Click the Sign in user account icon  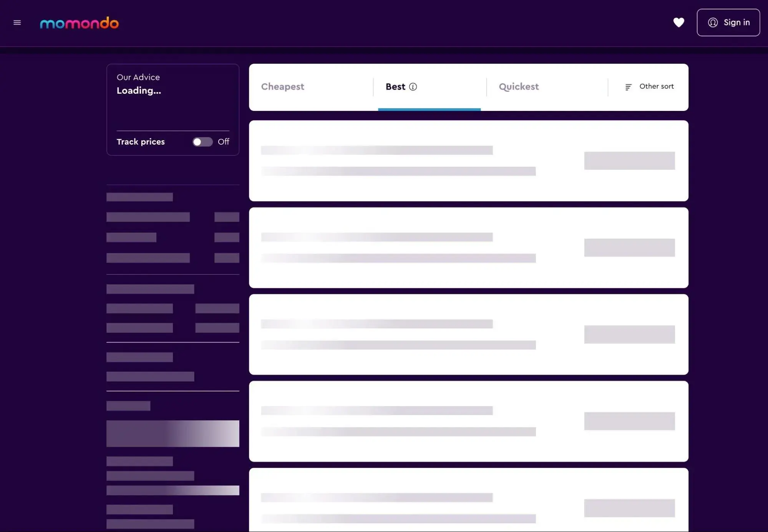pyautogui.click(x=713, y=23)
